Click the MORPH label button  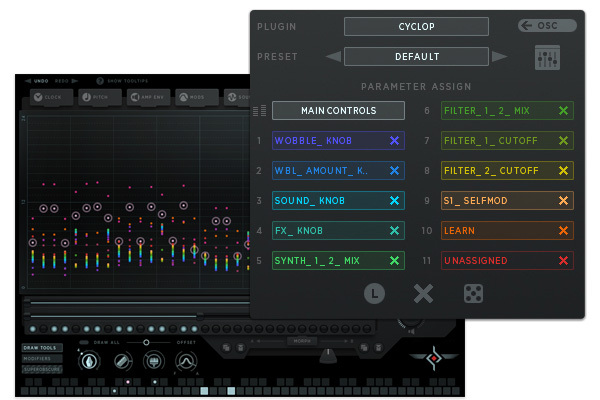302,341
